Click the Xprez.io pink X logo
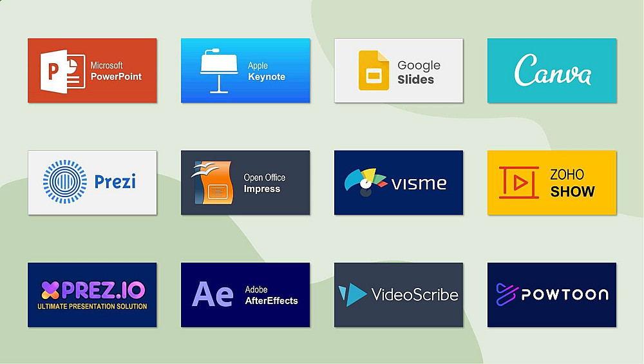Screen dimensions: 644x364 [50, 290]
